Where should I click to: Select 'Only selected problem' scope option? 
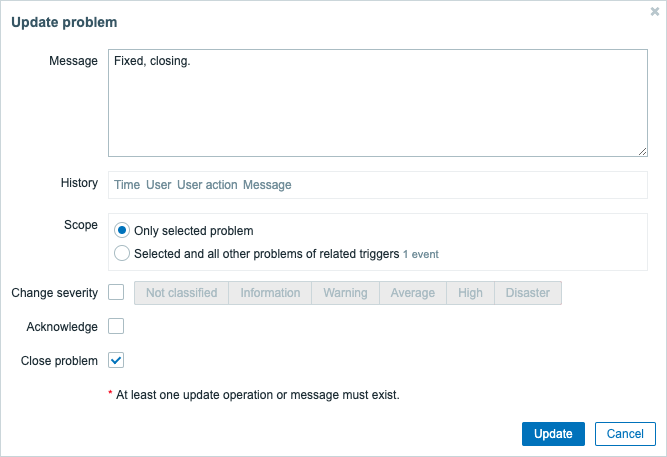click(122, 230)
